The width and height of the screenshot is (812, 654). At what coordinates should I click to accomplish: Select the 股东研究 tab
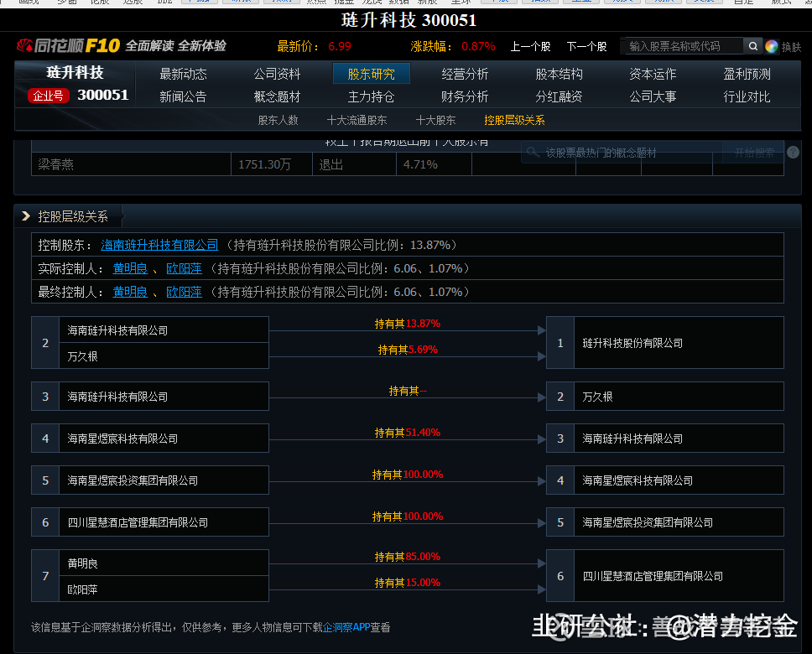(x=372, y=74)
